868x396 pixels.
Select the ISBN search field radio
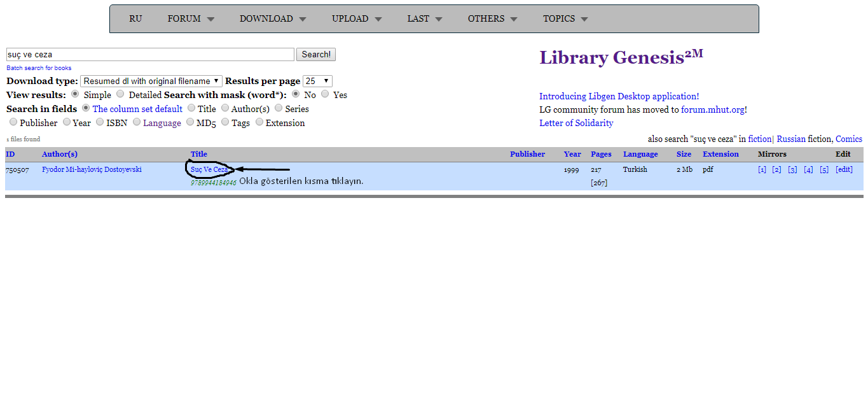pos(100,122)
